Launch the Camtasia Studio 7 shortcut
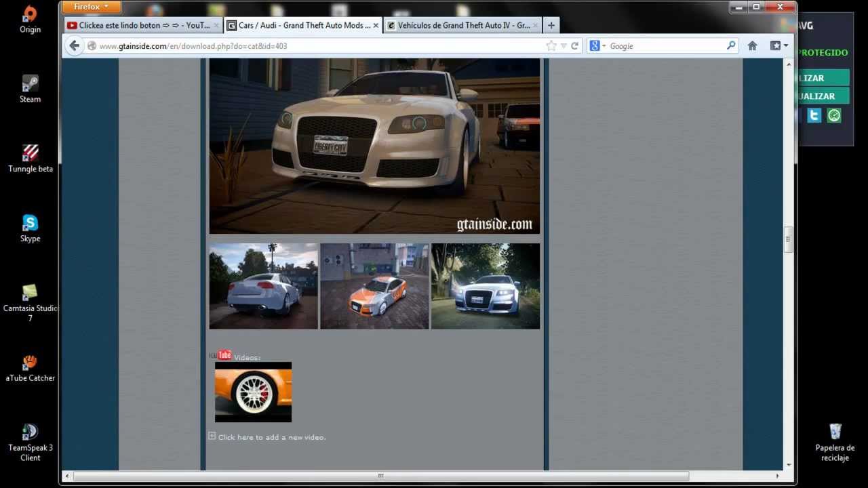Viewport: 868px width, 488px height. pyautogui.click(x=30, y=302)
